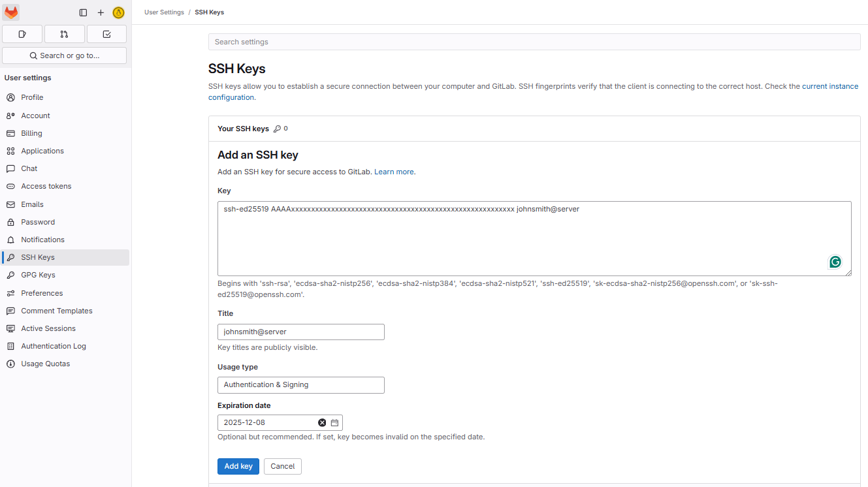Open the create new plus menu
Image resolution: width=868 pixels, height=487 pixels.
click(101, 12)
